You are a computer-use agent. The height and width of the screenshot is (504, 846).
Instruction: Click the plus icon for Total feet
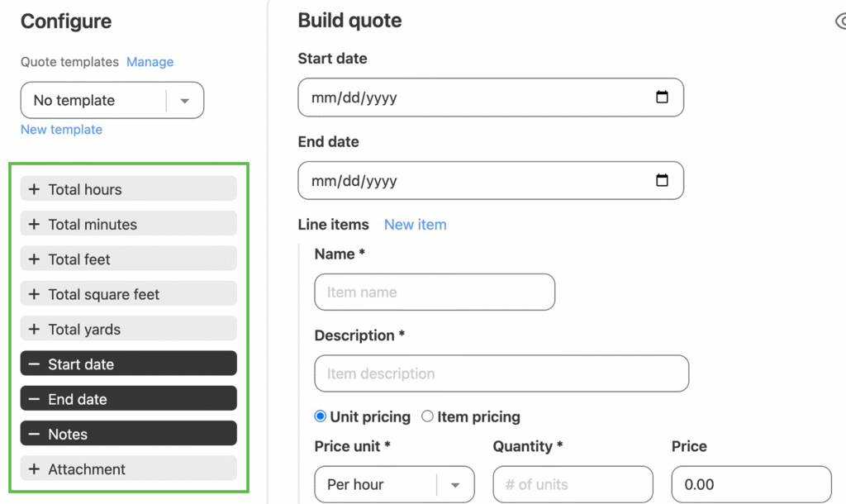pyautogui.click(x=34, y=259)
